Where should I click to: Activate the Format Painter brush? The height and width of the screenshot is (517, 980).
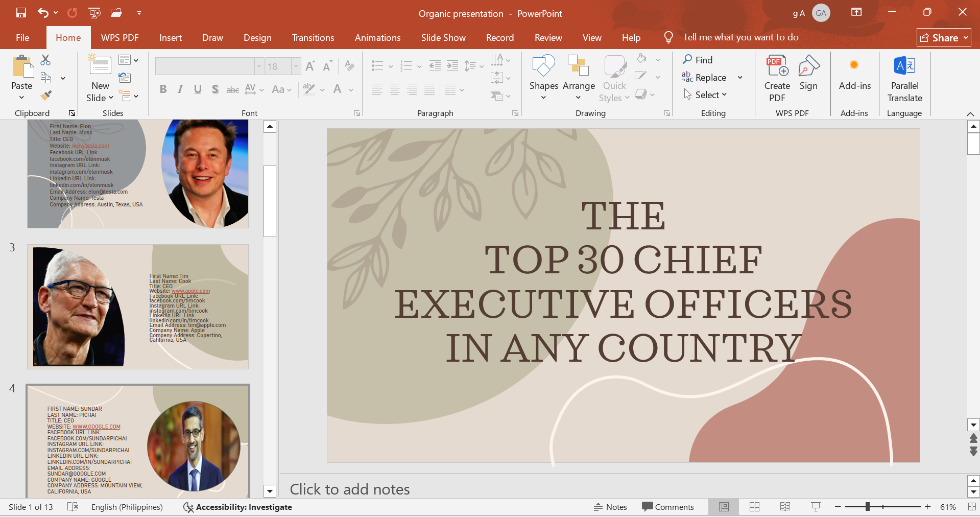point(46,95)
